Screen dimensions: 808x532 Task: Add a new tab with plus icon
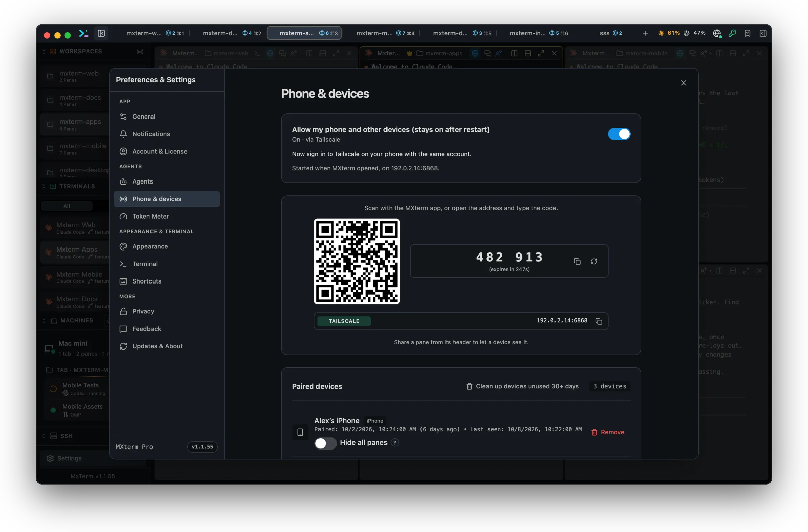click(645, 33)
